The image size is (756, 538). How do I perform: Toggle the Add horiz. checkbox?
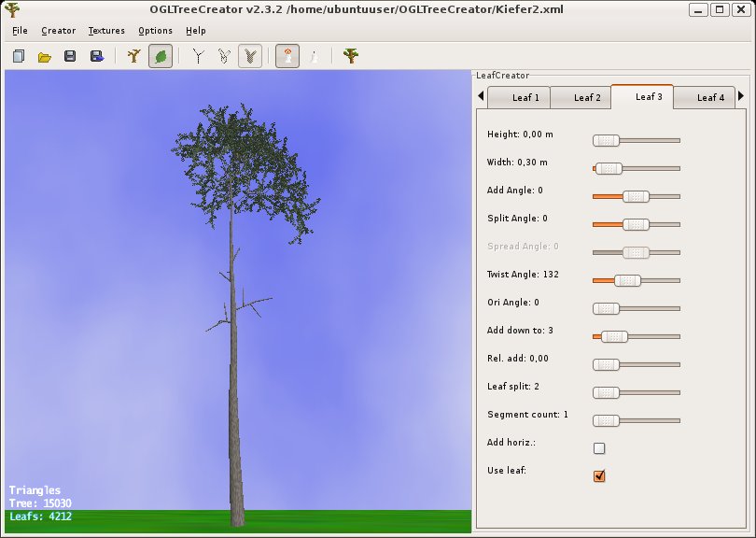tap(599, 448)
